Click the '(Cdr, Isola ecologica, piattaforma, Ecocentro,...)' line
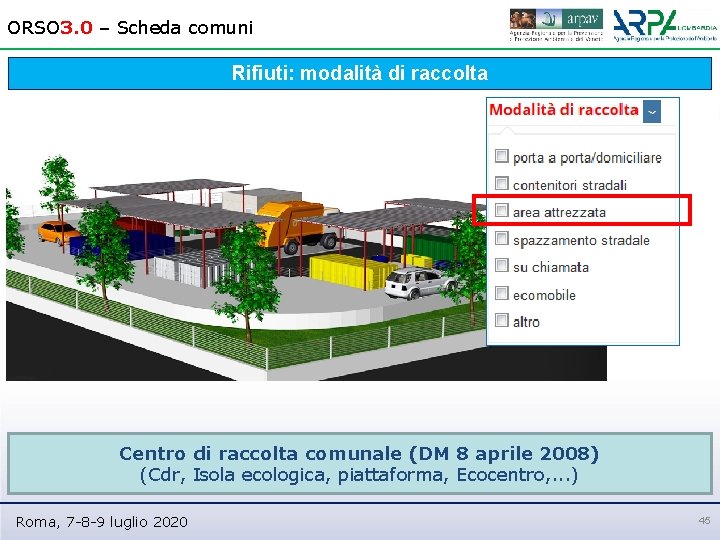720x540 pixels. coord(359,474)
